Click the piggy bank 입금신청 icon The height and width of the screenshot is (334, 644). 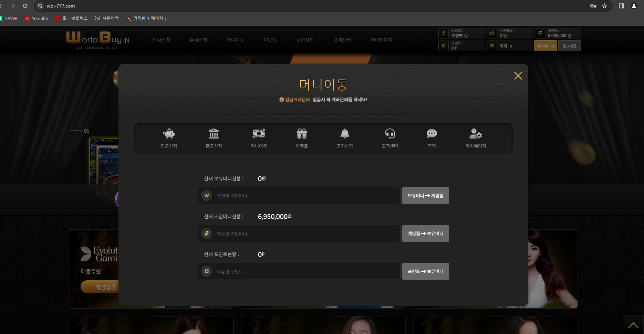pyautogui.click(x=169, y=134)
